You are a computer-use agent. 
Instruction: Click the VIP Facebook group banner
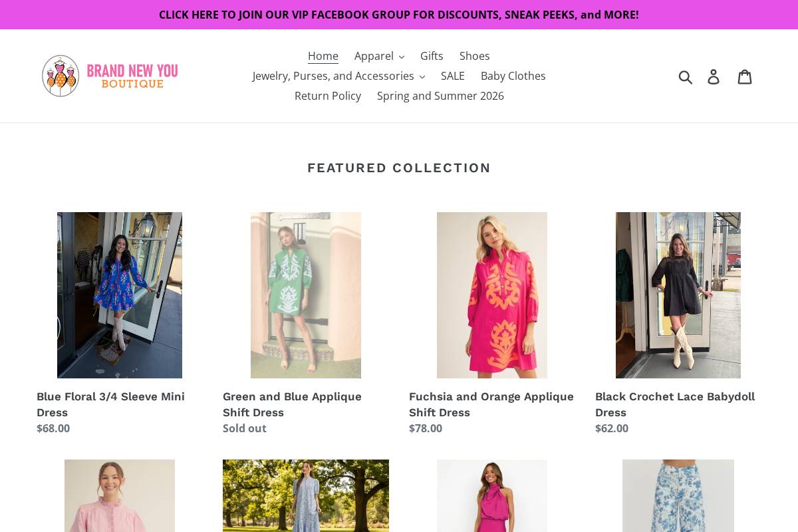(x=399, y=15)
